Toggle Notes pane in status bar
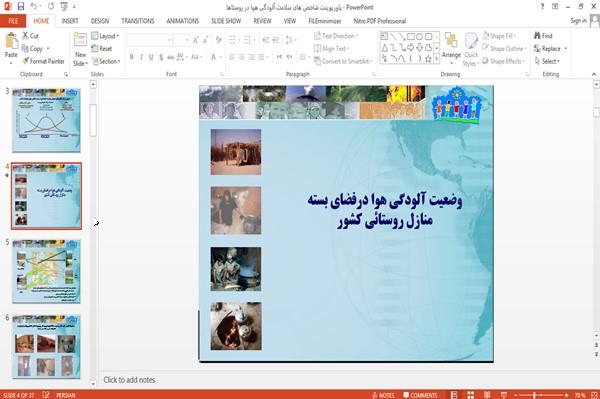The height and width of the screenshot is (399, 600). click(383, 395)
